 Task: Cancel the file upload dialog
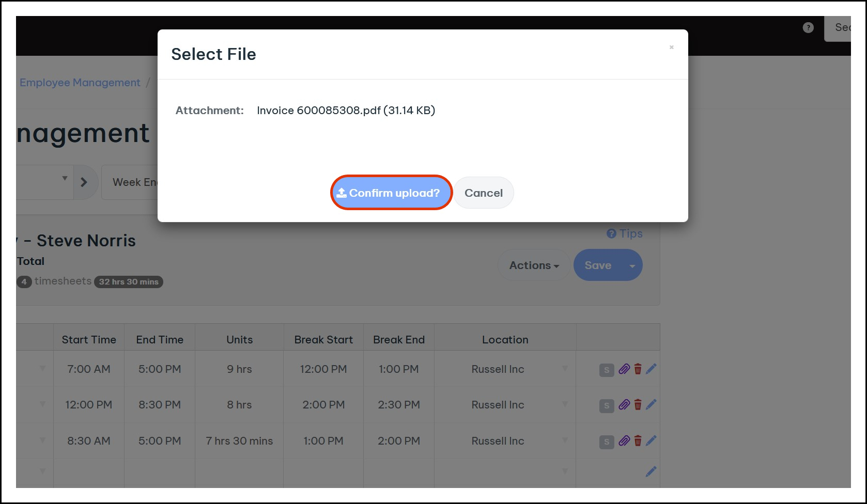(x=483, y=193)
